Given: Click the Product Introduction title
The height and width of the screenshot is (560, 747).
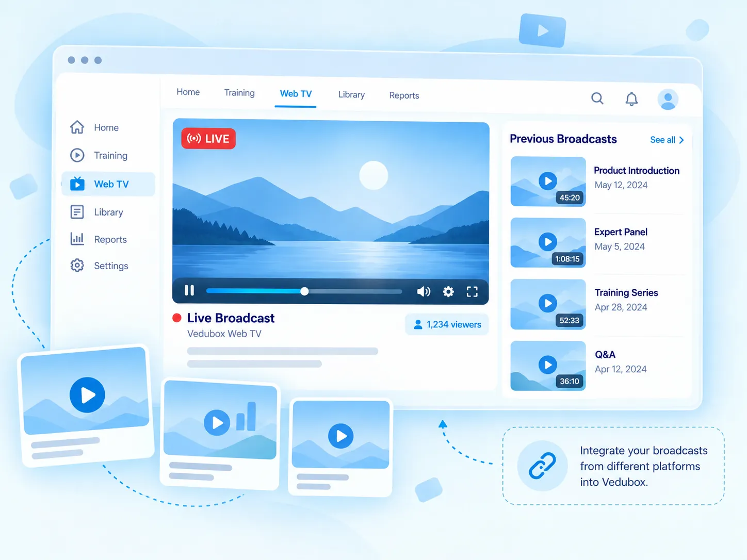Looking at the screenshot, I should tap(637, 171).
